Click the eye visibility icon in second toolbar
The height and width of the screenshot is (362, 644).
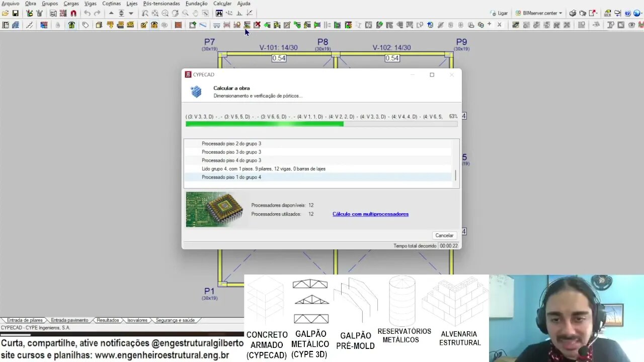pos(631,25)
